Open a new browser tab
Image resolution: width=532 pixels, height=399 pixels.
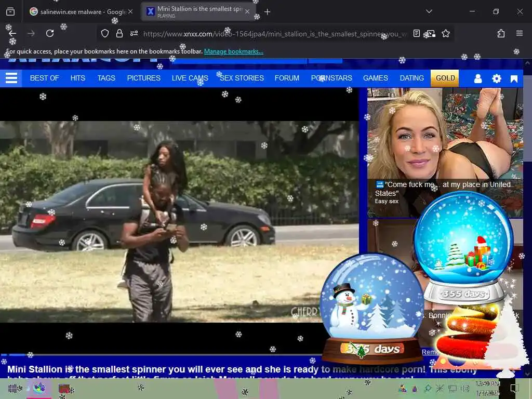[268, 12]
